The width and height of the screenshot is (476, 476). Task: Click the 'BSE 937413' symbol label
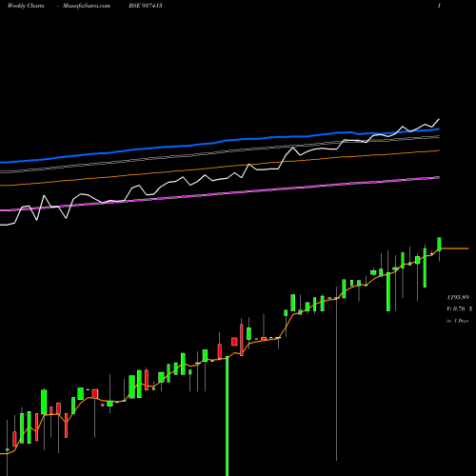coord(146,6)
